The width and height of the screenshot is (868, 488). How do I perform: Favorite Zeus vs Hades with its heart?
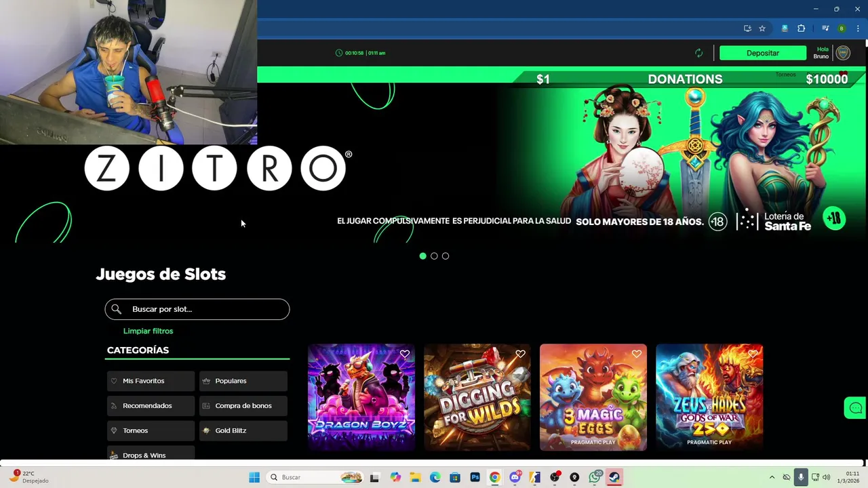click(x=753, y=354)
